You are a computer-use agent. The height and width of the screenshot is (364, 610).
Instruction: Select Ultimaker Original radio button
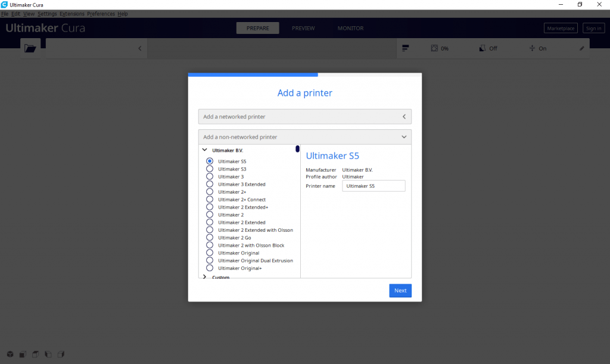(210, 253)
